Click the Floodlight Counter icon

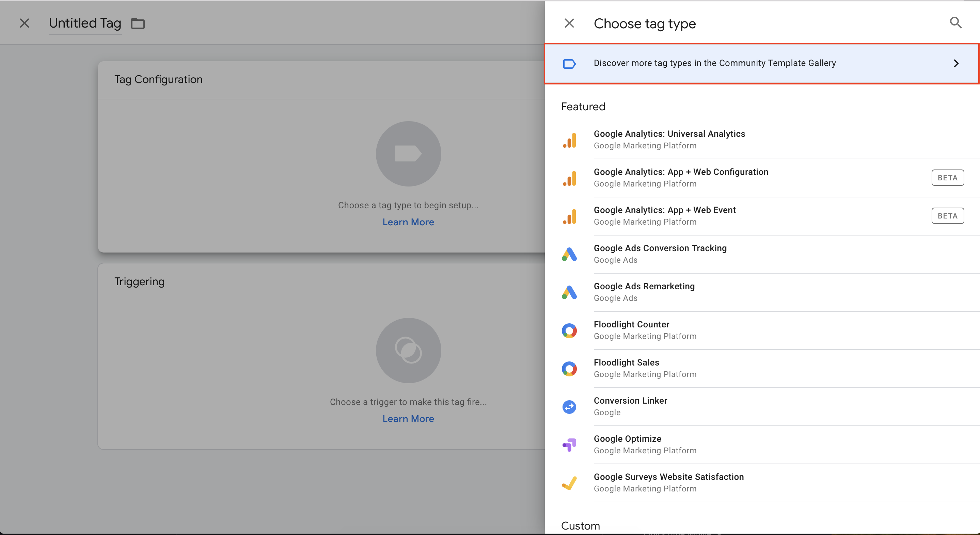tap(569, 330)
